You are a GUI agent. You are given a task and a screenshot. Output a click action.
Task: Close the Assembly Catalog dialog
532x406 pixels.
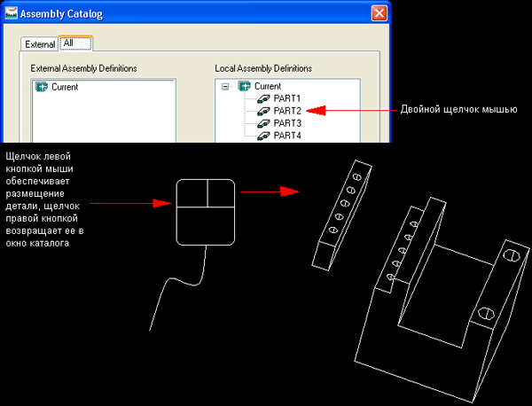[x=379, y=13]
